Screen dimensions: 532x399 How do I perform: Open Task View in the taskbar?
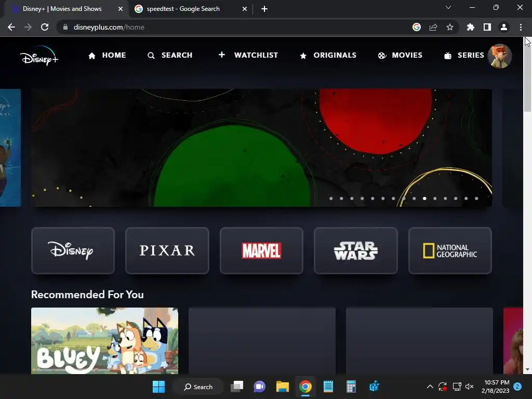click(237, 387)
